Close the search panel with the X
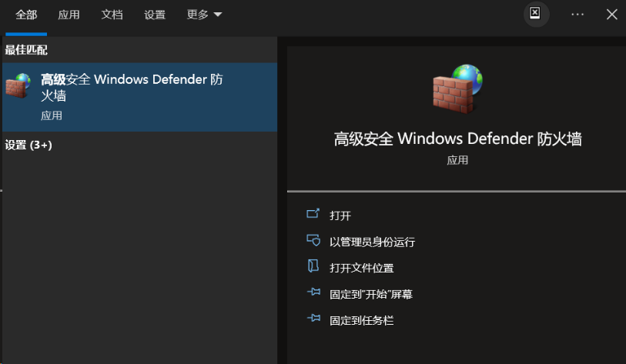The height and width of the screenshot is (364, 626). [611, 15]
